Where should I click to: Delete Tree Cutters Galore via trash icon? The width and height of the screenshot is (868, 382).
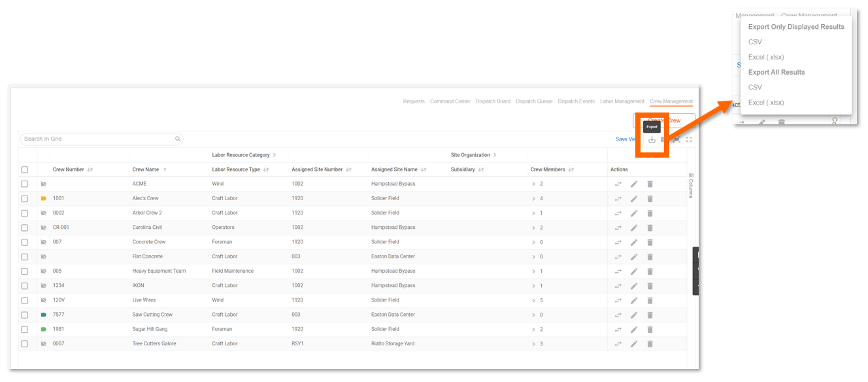tap(650, 344)
